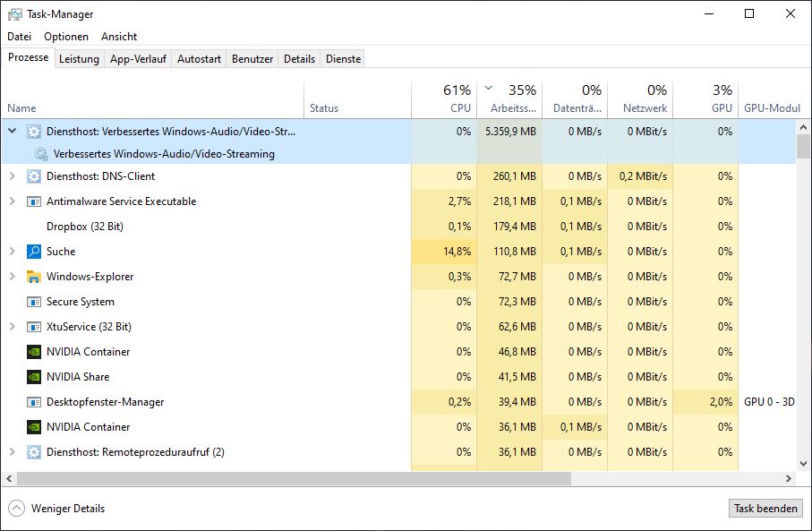Expand Antimalware Service Executable
Image resolution: width=812 pixels, height=531 pixels.
click(12, 201)
